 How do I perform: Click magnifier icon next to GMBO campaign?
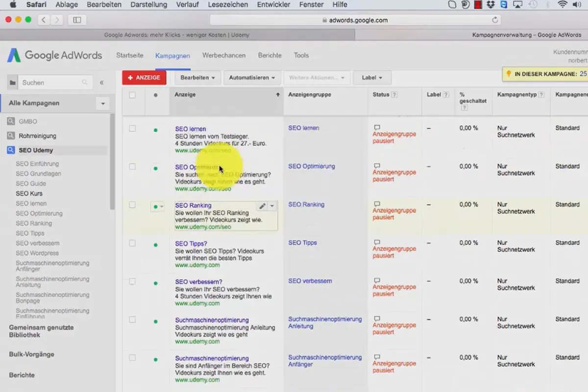[11, 121]
